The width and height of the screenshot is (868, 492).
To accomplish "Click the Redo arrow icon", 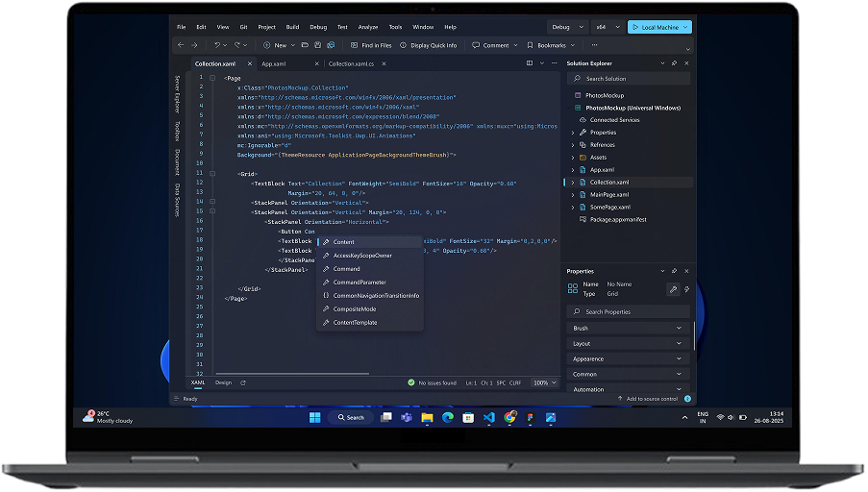I will coord(237,45).
